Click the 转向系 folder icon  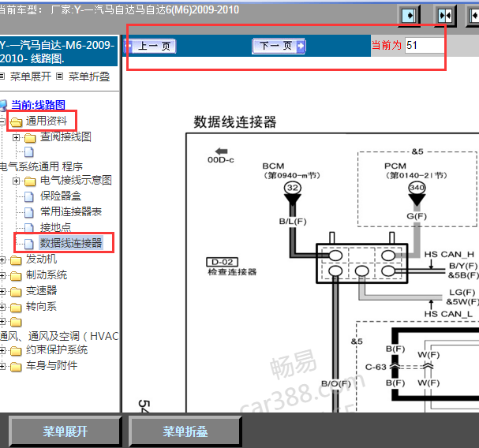(16, 308)
